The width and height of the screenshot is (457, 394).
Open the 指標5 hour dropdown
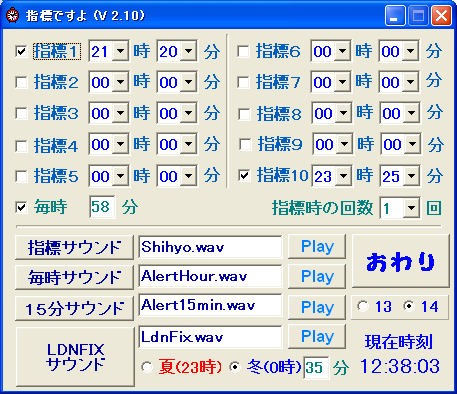[120, 176]
